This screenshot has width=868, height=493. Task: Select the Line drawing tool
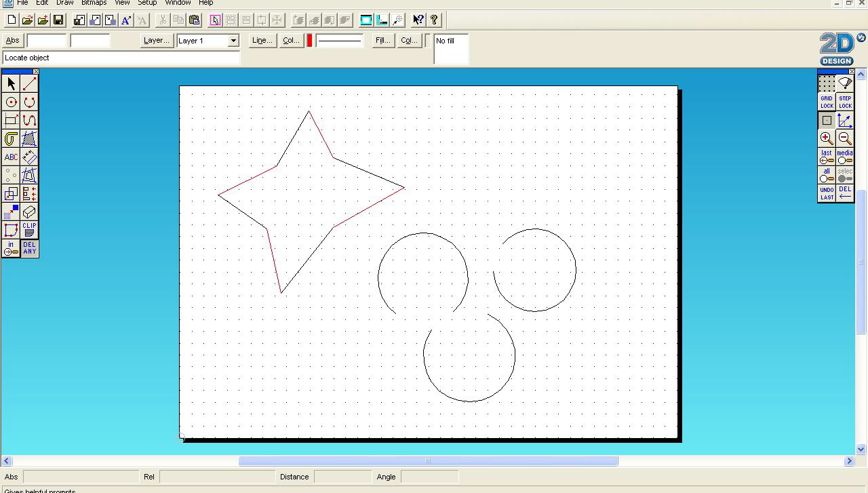click(x=28, y=83)
